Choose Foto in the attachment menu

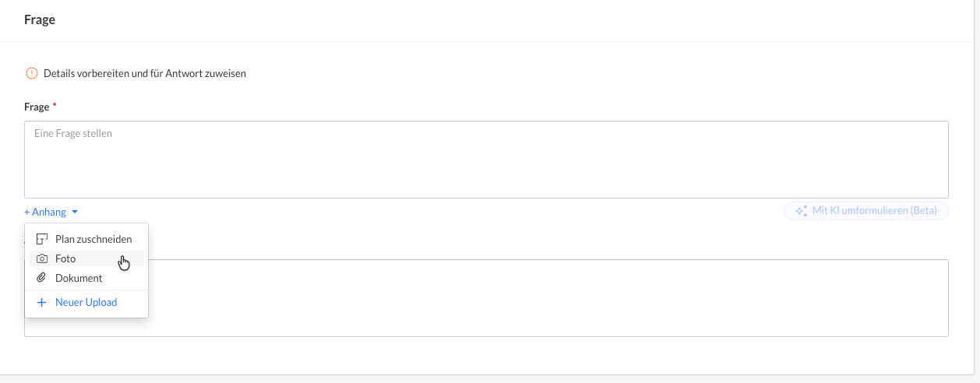coord(86,258)
